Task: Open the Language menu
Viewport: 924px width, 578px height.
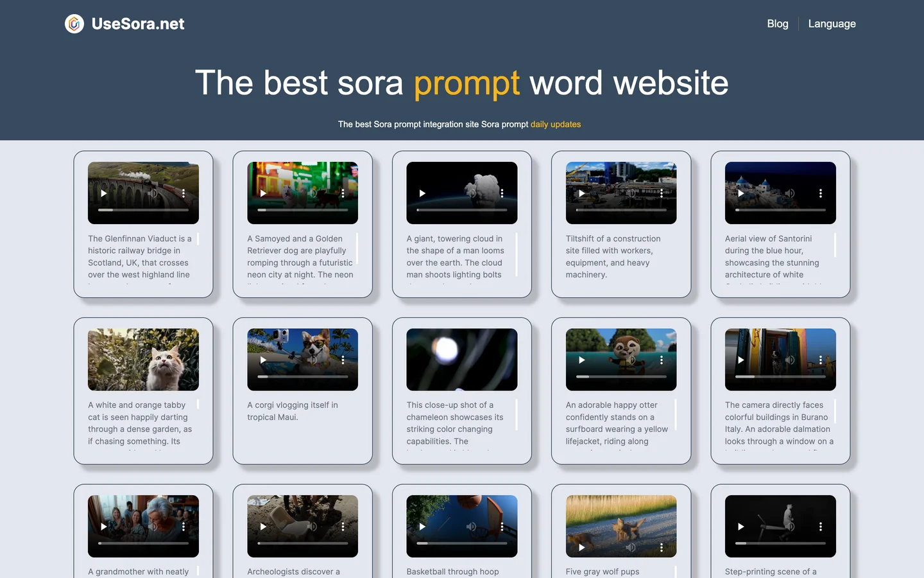Action: tap(832, 24)
